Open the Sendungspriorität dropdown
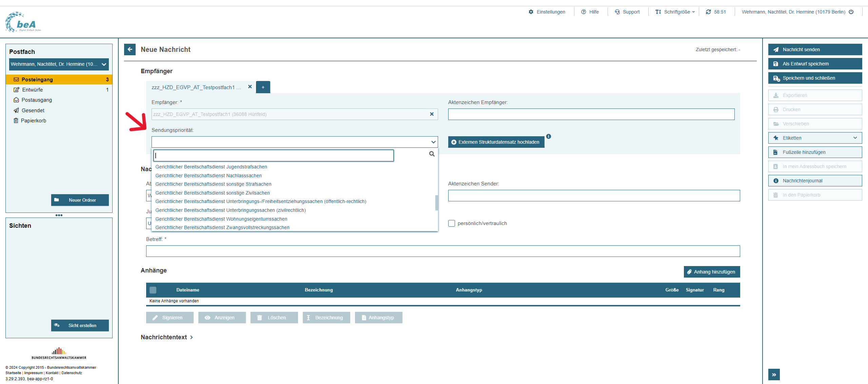This screenshot has width=868, height=384. 294,142
